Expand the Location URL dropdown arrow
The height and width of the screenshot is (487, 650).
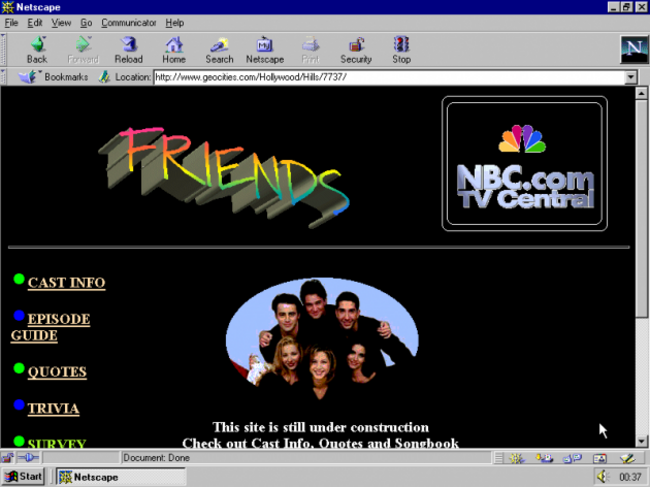(x=631, y=77)
